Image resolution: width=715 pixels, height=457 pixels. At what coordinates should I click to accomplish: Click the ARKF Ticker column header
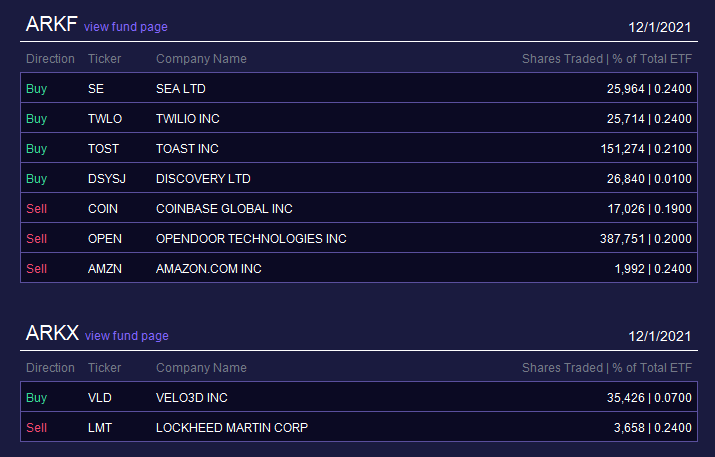click(104, 59)
